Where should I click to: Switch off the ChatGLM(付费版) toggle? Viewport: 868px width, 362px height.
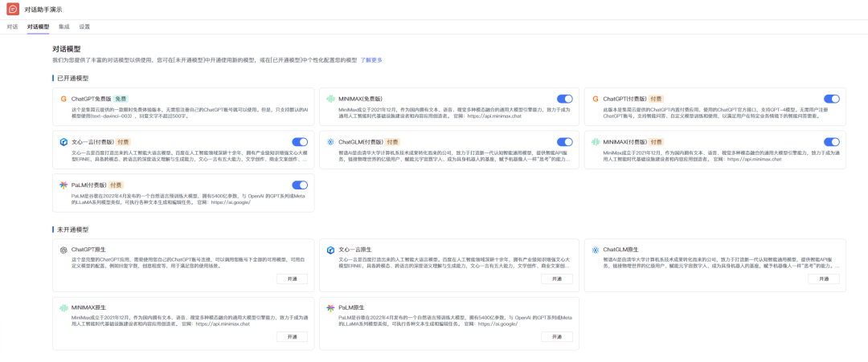[x=565, y=142]
